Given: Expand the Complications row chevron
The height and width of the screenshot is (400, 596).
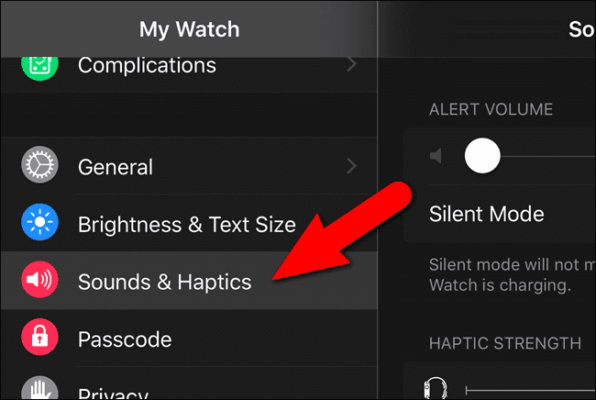Looking at the screenshot, I should click(x=352, y=65).
